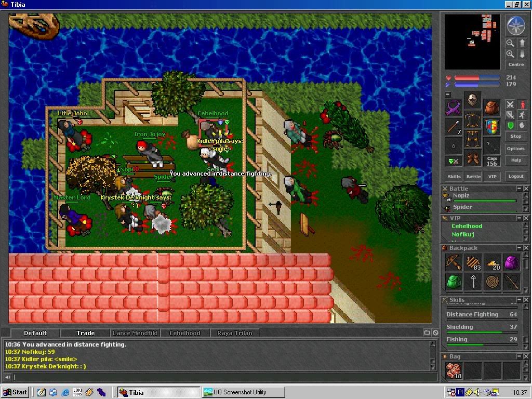Open the Windows Start menu
Screen dimensions: 532x399
point(15,392)
